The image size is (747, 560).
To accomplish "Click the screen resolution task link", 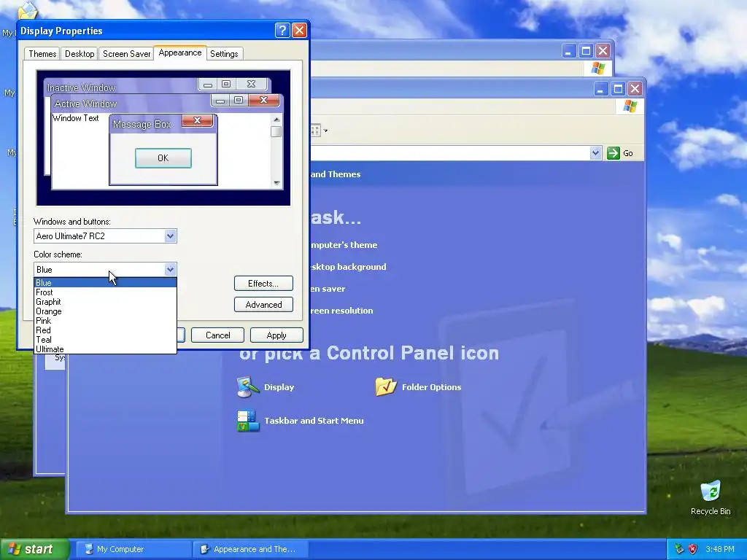I will coord(341,311).
